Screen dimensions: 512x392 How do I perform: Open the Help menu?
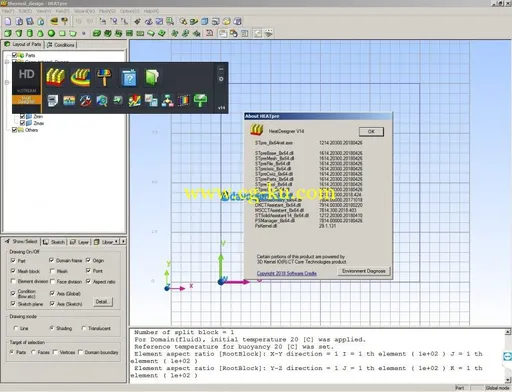pyautogui.click(x=151, y=11)
